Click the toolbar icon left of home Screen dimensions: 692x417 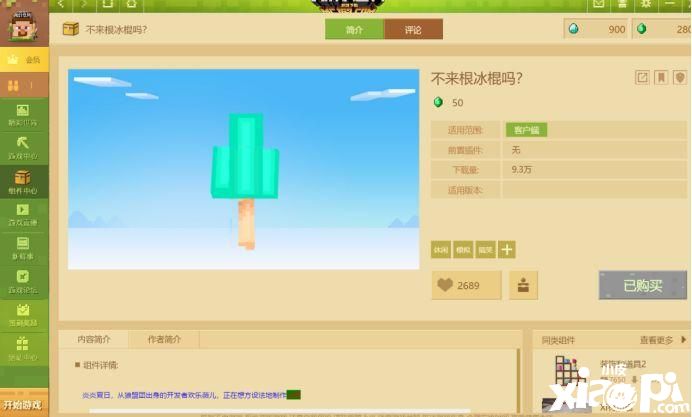(x=108, y=4)
